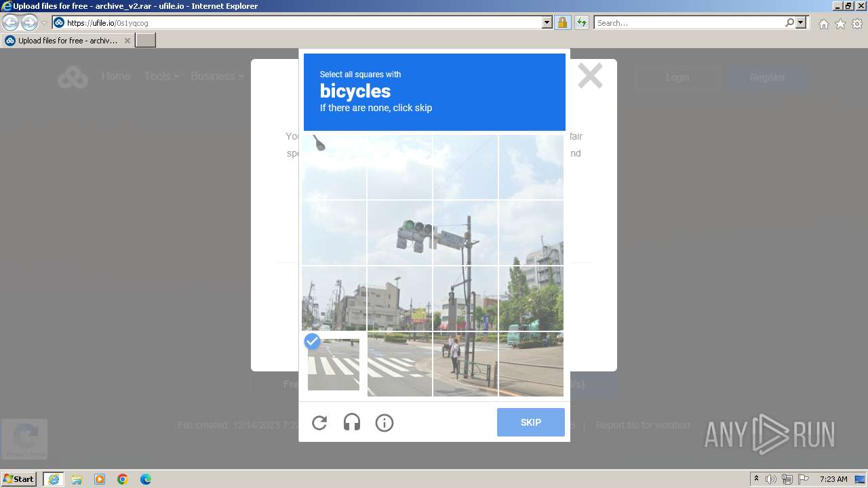Image resolution: width=868 pixels, height=488 pixels.
Task: Select the Upload files for free tab
Action: point(67,41)
